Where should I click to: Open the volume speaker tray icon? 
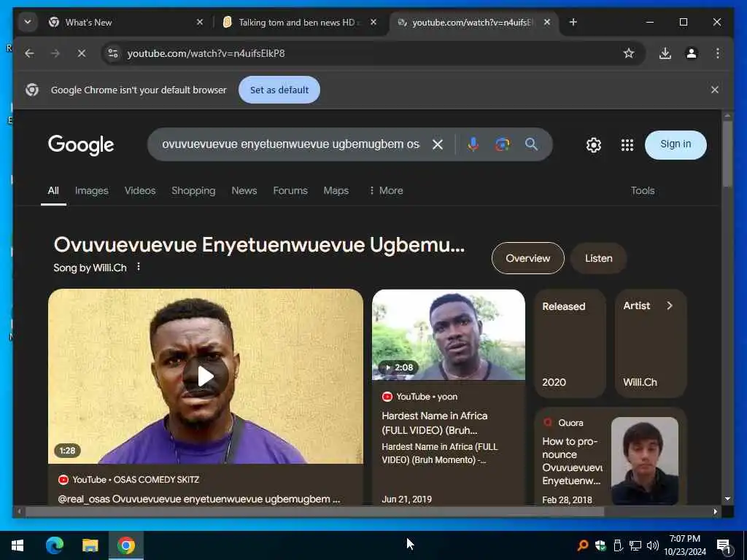(653, 545)
